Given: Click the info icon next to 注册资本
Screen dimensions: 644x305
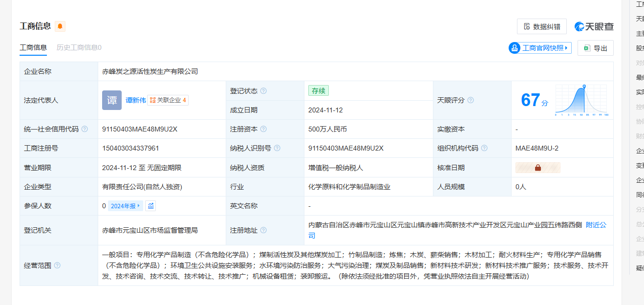Looking at the screenshot, I should click(263, 129).
